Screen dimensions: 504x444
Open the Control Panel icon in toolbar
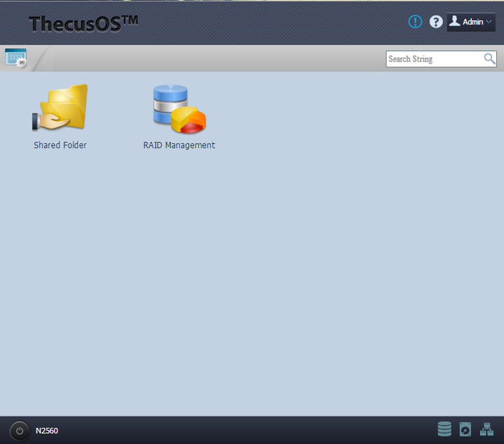pos(15,59)
